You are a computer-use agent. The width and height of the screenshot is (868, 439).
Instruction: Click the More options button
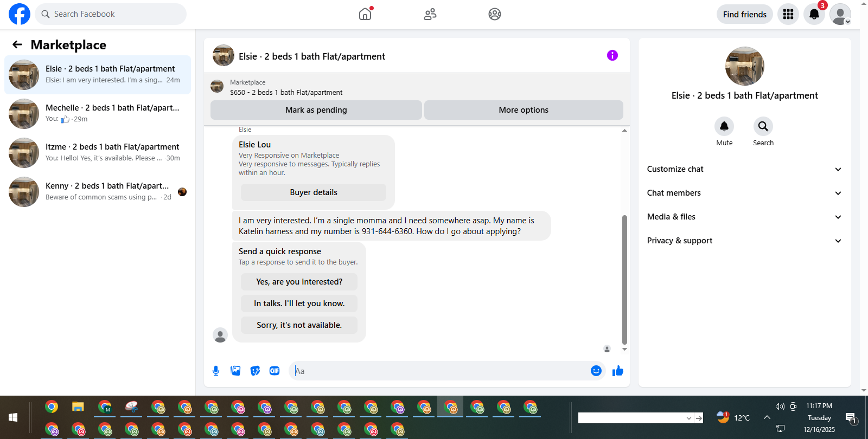(524, 110)
